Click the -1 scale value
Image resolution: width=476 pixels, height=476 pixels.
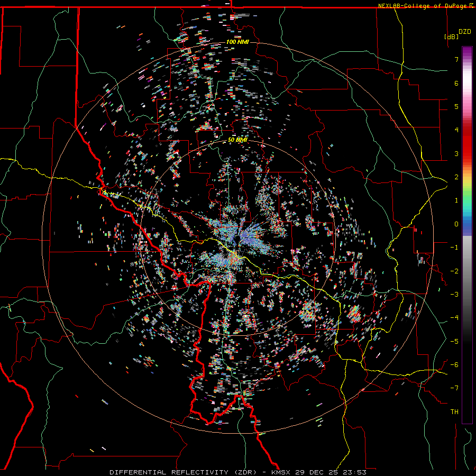[x=454, y=248]
